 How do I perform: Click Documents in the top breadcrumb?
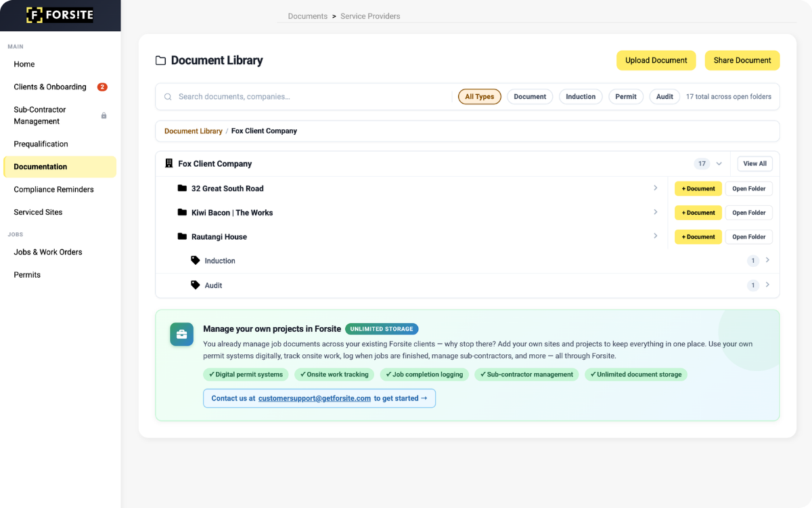tap(308, 16)
